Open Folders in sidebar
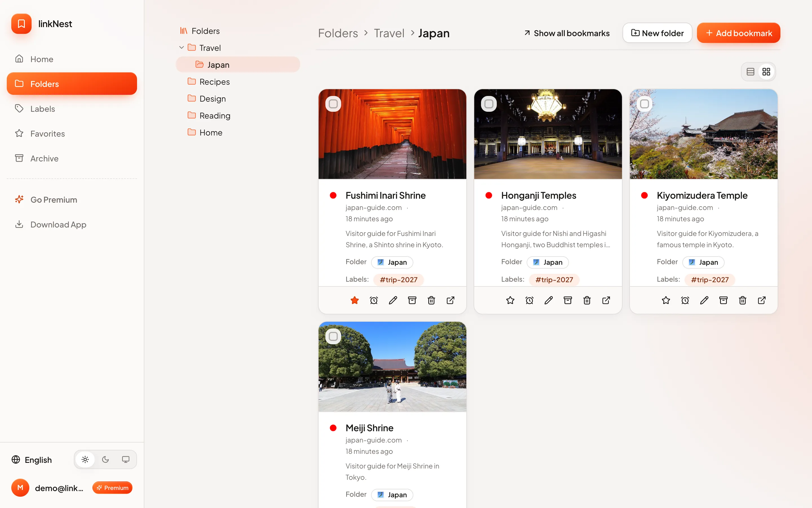 coord(72,84)
